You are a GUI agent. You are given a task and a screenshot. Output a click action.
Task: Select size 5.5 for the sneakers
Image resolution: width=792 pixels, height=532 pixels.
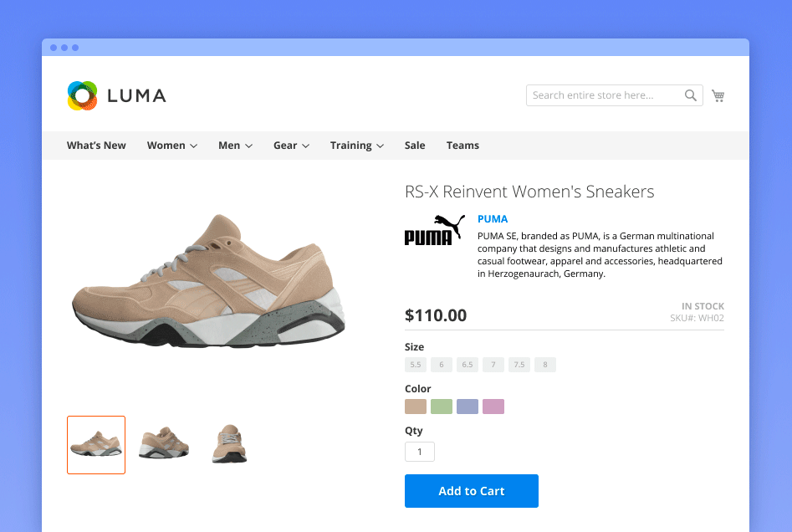tap(416, 364)
